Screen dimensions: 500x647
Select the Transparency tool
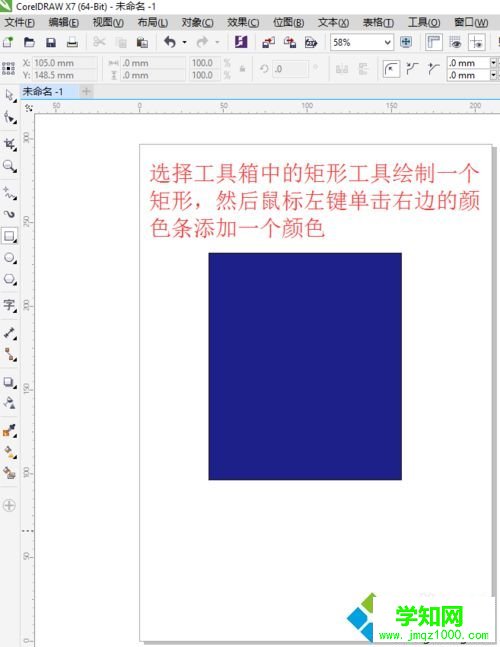pos(9,402)
